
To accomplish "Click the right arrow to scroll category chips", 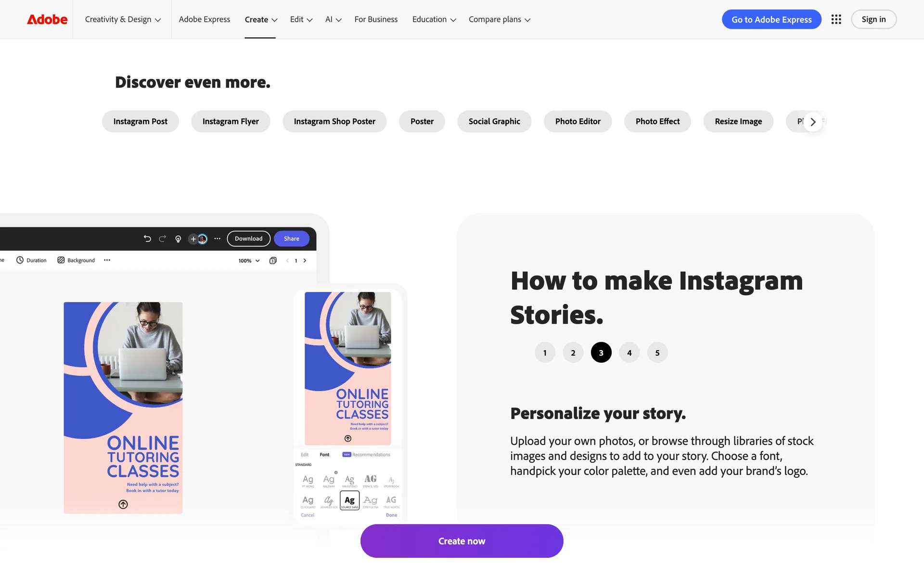I will (x=813, y=122).
